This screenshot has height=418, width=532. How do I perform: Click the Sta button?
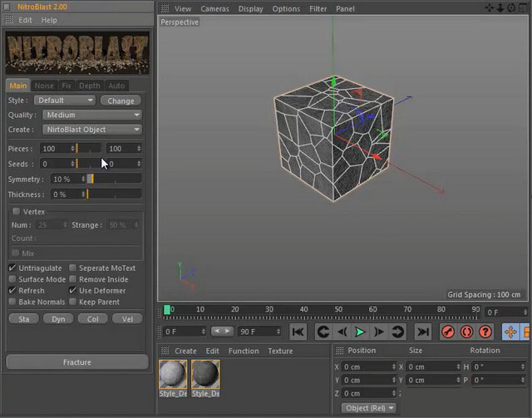(24, 319)
